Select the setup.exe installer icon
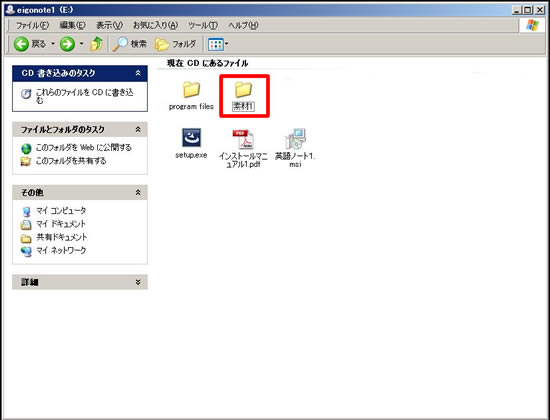This screenshot has height=420, width=550. pos(192,138)
